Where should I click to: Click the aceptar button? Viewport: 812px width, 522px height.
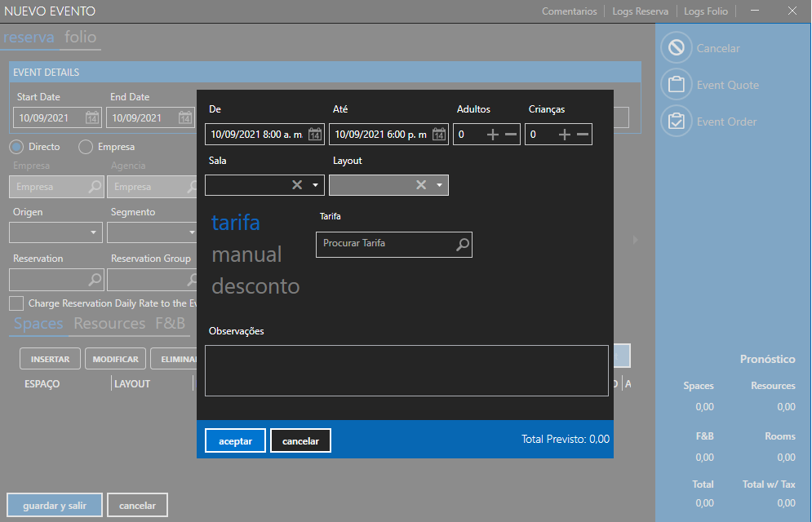point(235,441)
